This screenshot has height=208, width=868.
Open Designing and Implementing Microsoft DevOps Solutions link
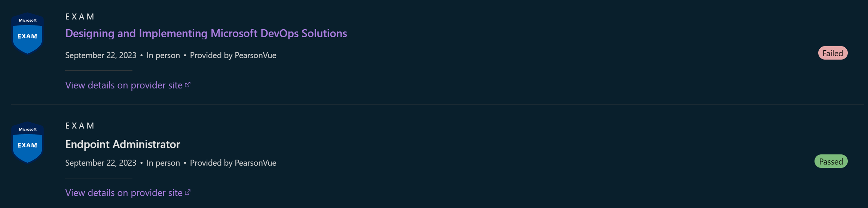206,33
